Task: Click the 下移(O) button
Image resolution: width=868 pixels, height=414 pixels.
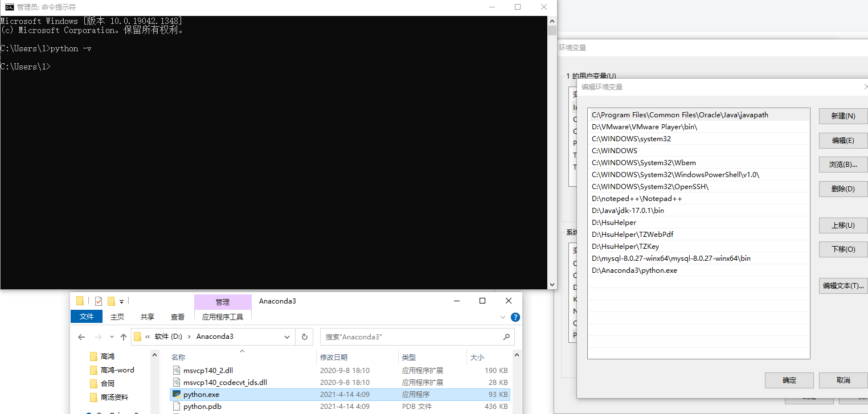Action: tap(843, 249)
